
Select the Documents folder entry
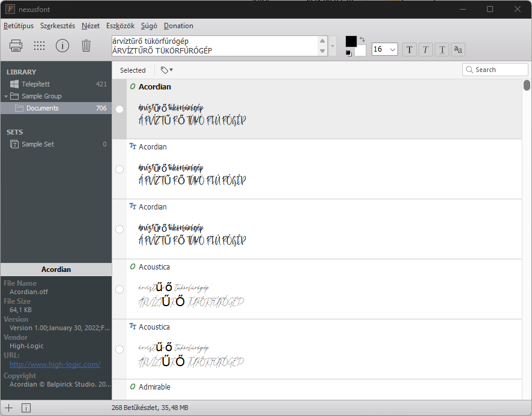click(56, 108)
